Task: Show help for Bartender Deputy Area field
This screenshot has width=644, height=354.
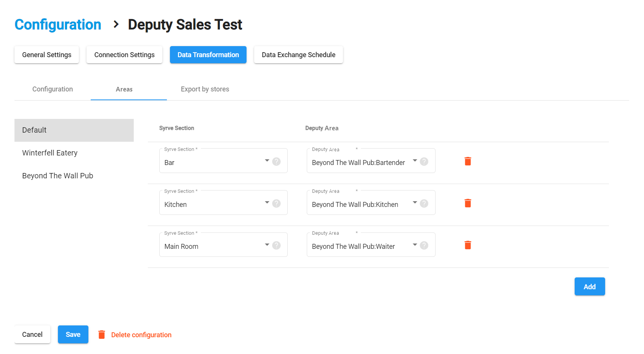Action: (424, 162)
